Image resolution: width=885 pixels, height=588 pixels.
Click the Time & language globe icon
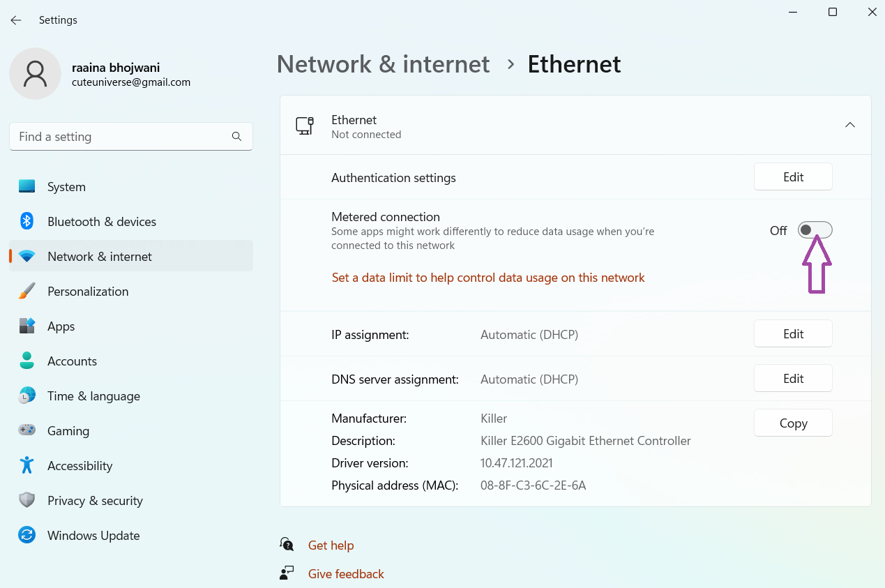(27, 396)
